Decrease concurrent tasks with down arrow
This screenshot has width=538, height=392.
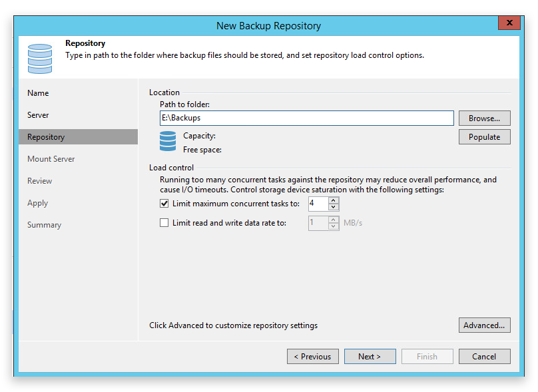click(x=333, y=207)
